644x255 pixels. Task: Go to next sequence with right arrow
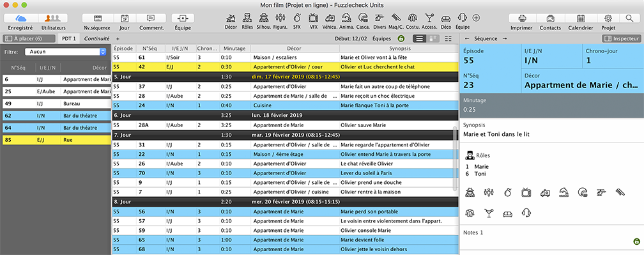click(505, 38)
